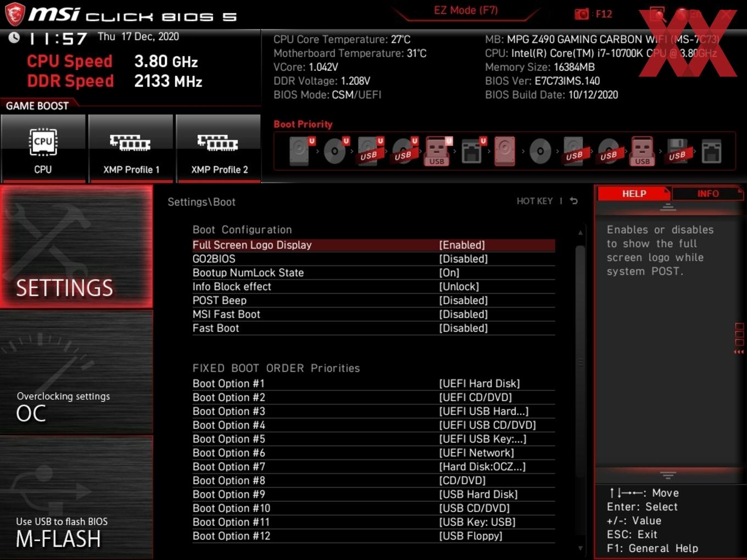This screenshot has width=747, height=560.
Task: Click the triple-arrow collapse icon on right edge
Action: click(739, 352)
